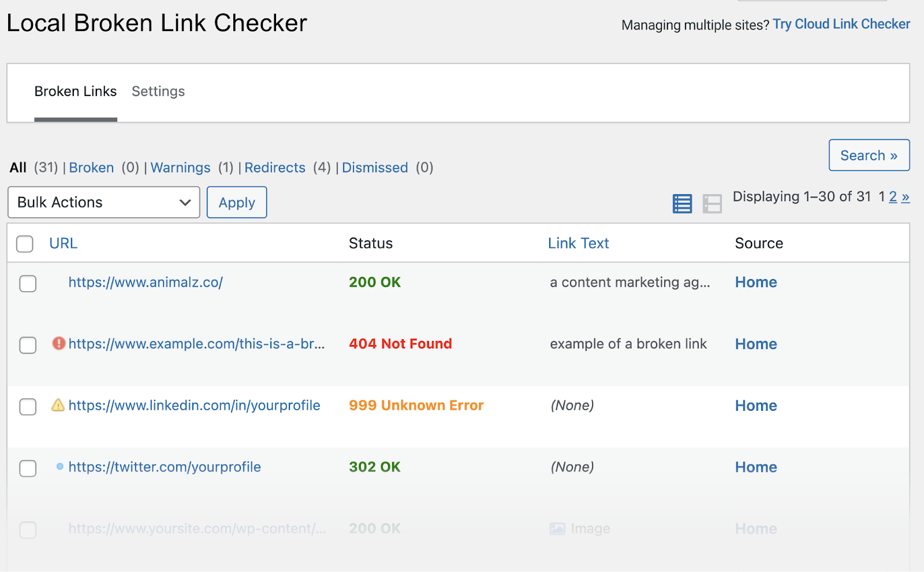Image resolution: width=924 pixels, height=572 pixels.
Task: Click the red error icon beside the example.com link
Action: [58, 343]
